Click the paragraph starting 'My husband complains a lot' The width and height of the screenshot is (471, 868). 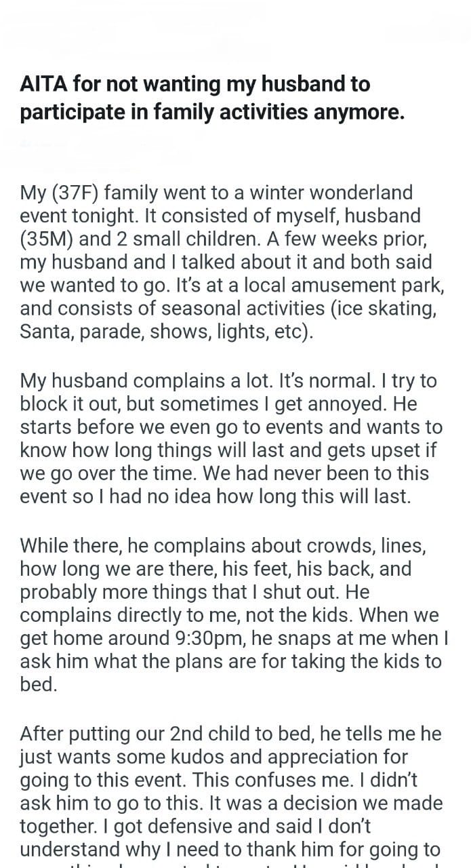[230, 438]
